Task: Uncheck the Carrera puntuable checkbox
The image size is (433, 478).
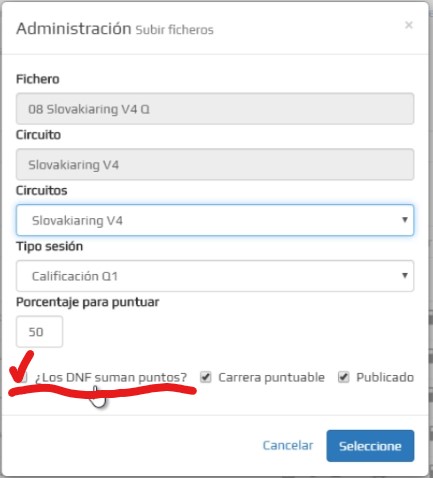Action: pos(206,377)
